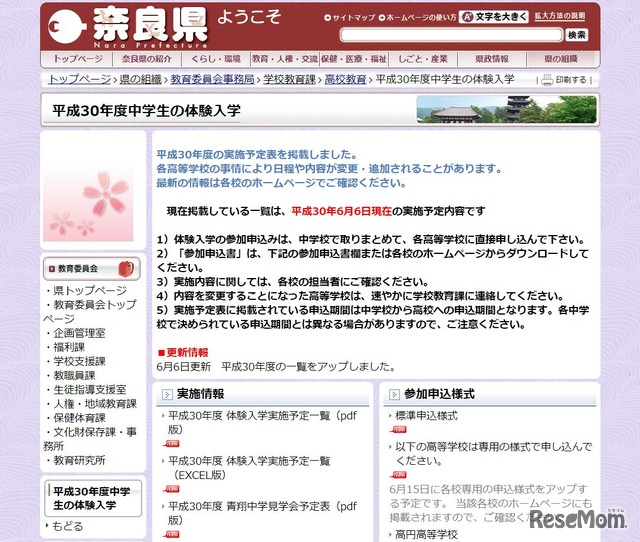Viewport: 640px width, 542px height.
Task: Click 県の組織 in the breadcrumb
Action: (x=140, y=79)
